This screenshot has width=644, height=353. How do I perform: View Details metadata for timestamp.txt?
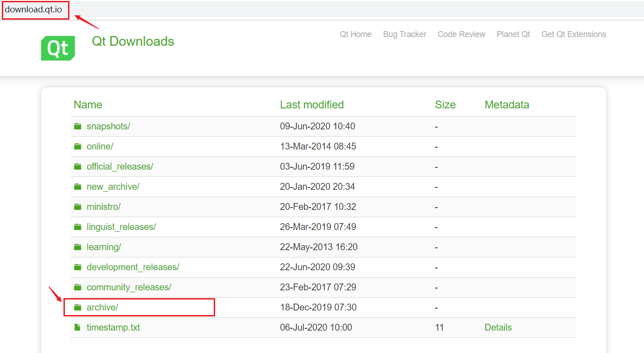coord(498,327)
